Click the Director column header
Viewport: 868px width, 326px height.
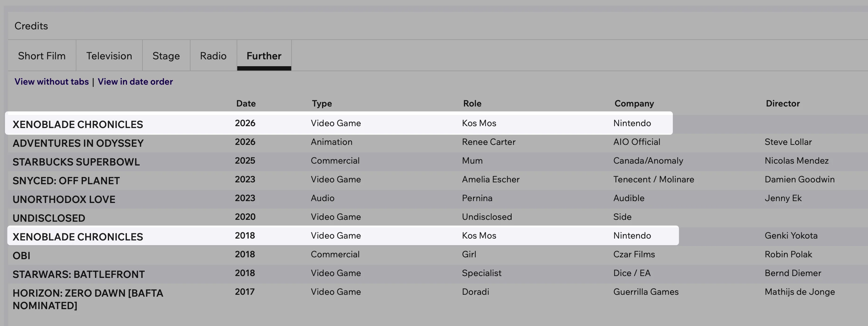pyautogui.click(x=782, y=104)
